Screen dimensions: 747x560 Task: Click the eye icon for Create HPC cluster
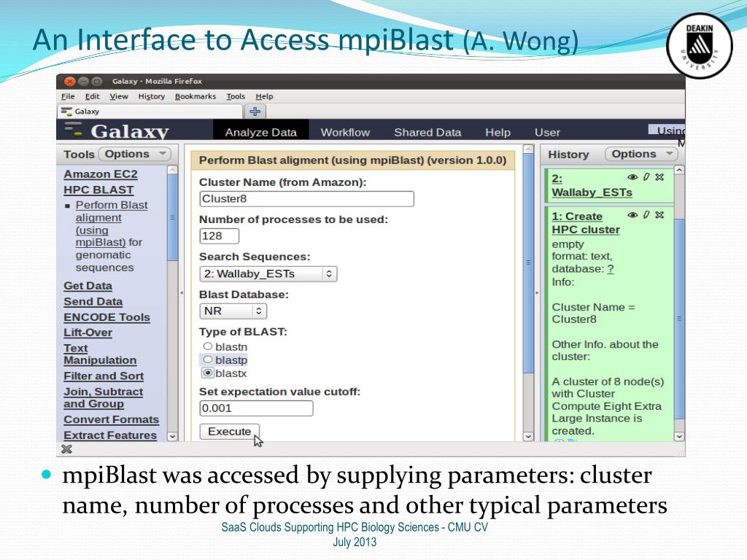[632, 215]
